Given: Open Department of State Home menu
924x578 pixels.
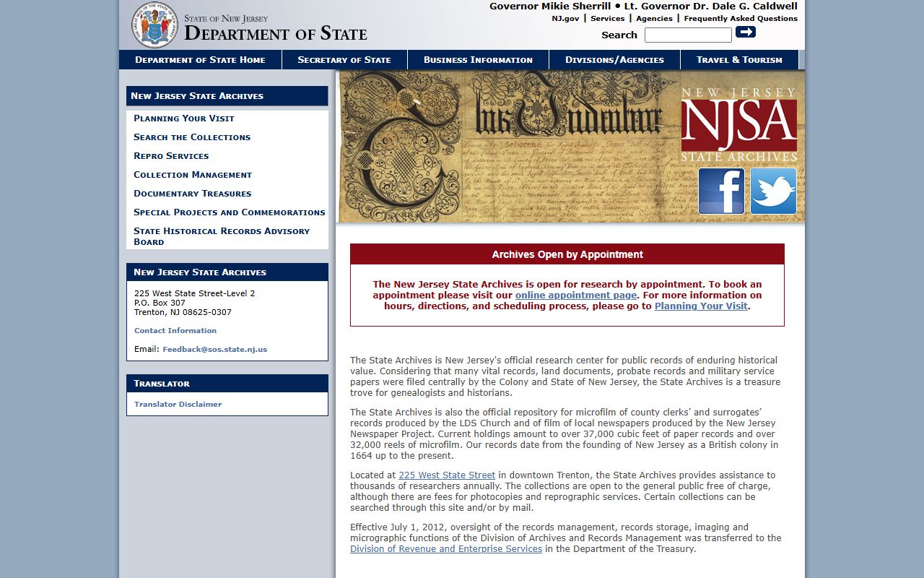Looking at the screenshot, I should tap(200, 60).
